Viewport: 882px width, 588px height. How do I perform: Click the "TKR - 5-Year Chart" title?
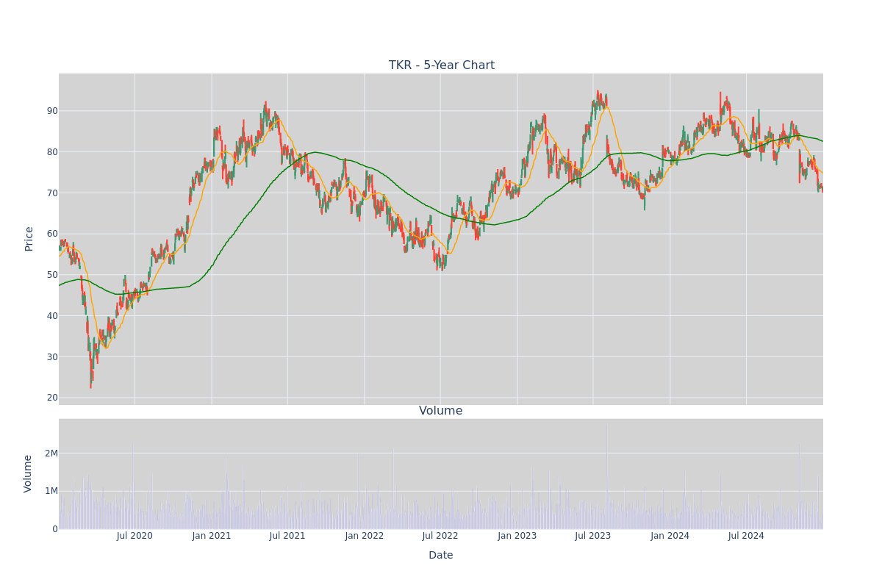pos(442,65)
